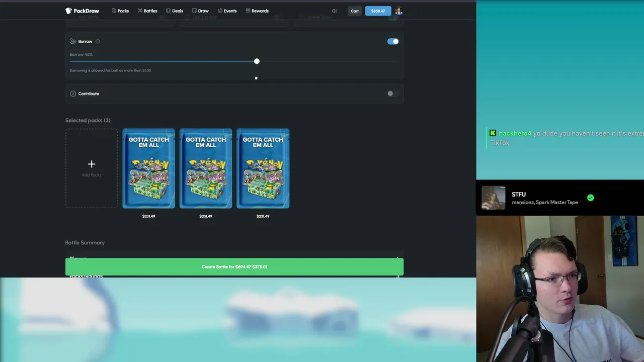Open the Events page
The height and width of the screenshot is (362, 644).
tap(227, 11)
